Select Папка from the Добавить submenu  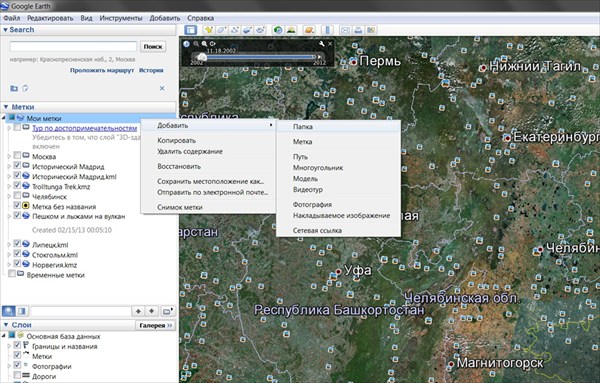(339, 127)
